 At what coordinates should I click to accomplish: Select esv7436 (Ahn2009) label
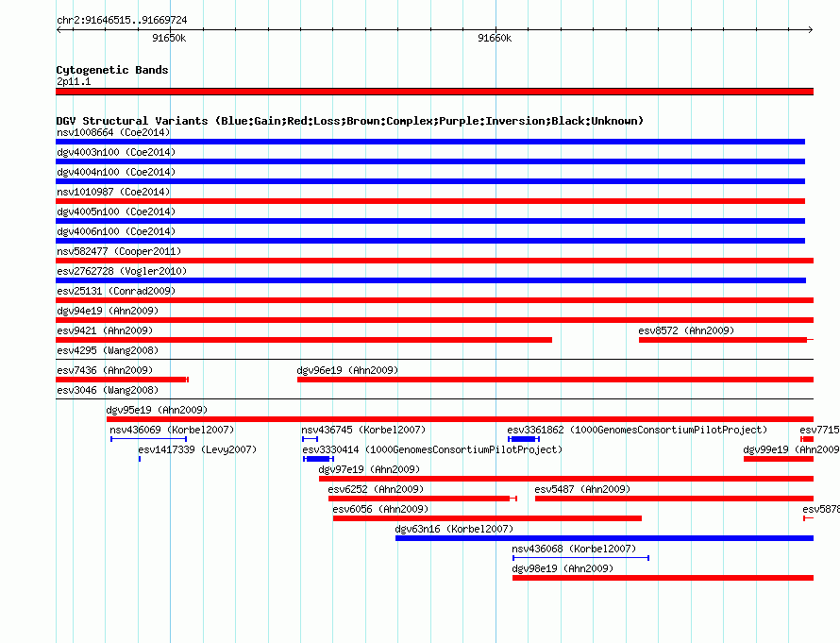point(105,370)
